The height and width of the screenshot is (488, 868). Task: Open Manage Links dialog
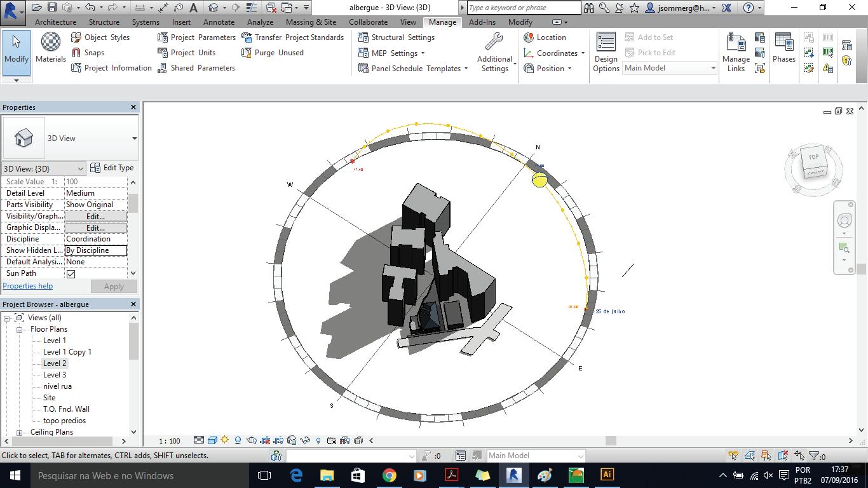pos(736,52)
